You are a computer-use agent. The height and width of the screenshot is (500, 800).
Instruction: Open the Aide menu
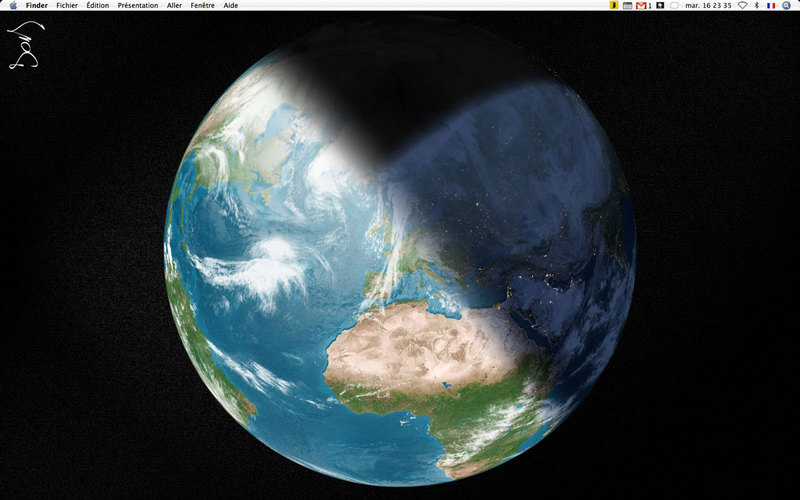[x=231, y=5]
